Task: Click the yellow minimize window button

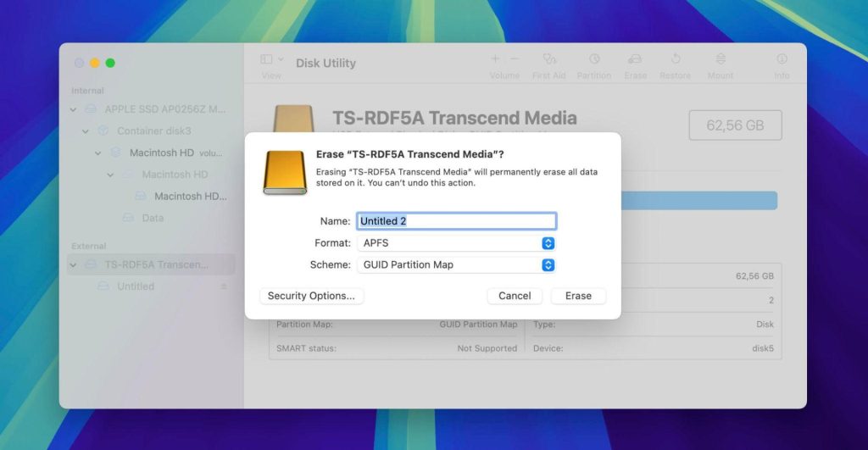Action: pos(95,63)
